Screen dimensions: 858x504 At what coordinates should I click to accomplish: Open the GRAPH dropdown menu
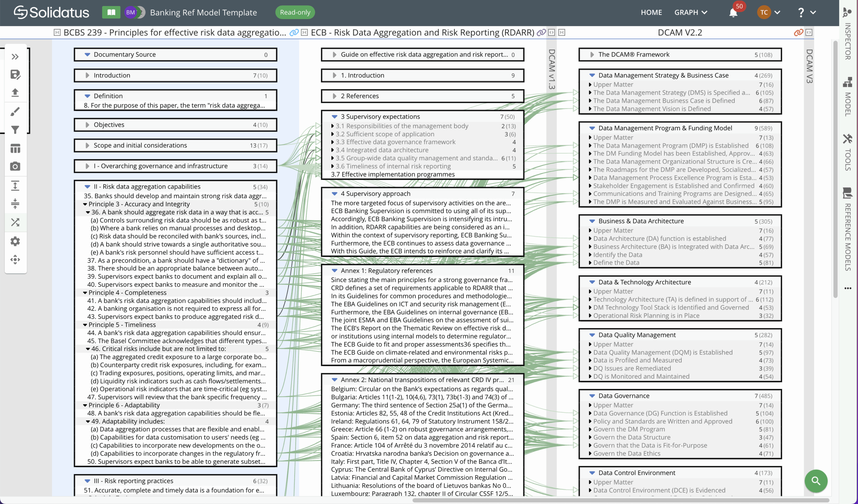coord(690,13)
